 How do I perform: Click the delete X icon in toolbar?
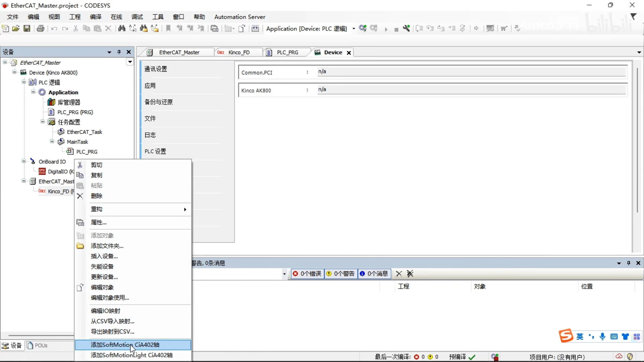pyautogui.click(x=108, y=28)
